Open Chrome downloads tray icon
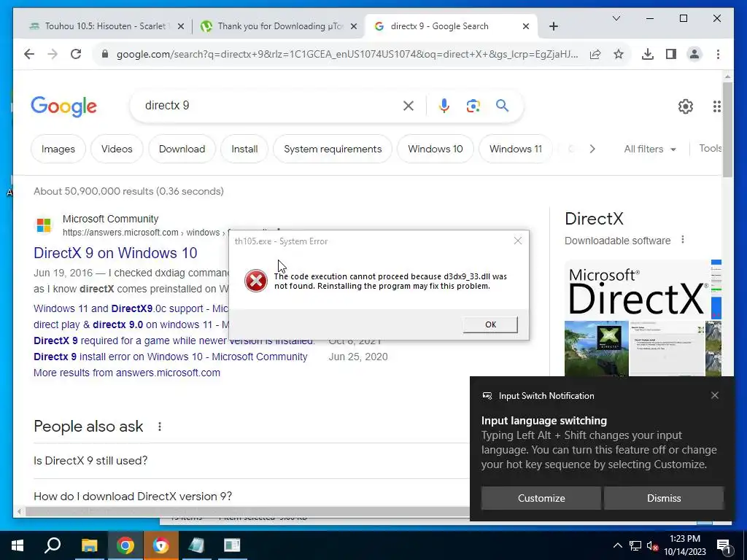This screenshot has height=560, width=747. click(x=648, y=54)
